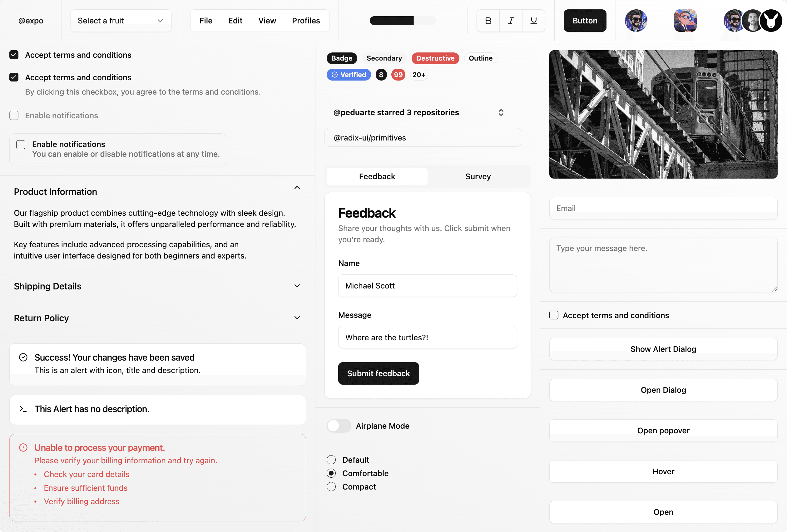
Task: Click the Show Alert Dialog button
Action: (x=663, y=349)
